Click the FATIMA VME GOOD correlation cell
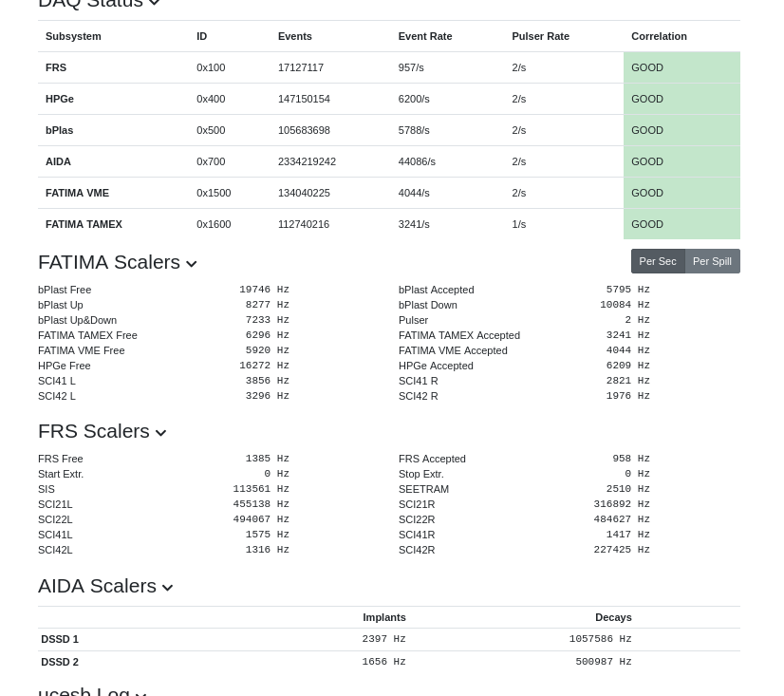Screen dimensions: 784x696 681,193
